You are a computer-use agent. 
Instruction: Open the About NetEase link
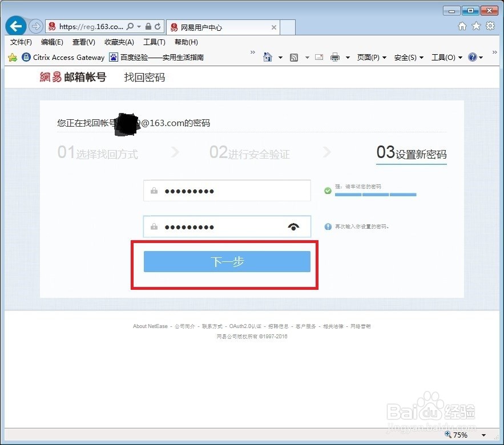click(150, 326)
